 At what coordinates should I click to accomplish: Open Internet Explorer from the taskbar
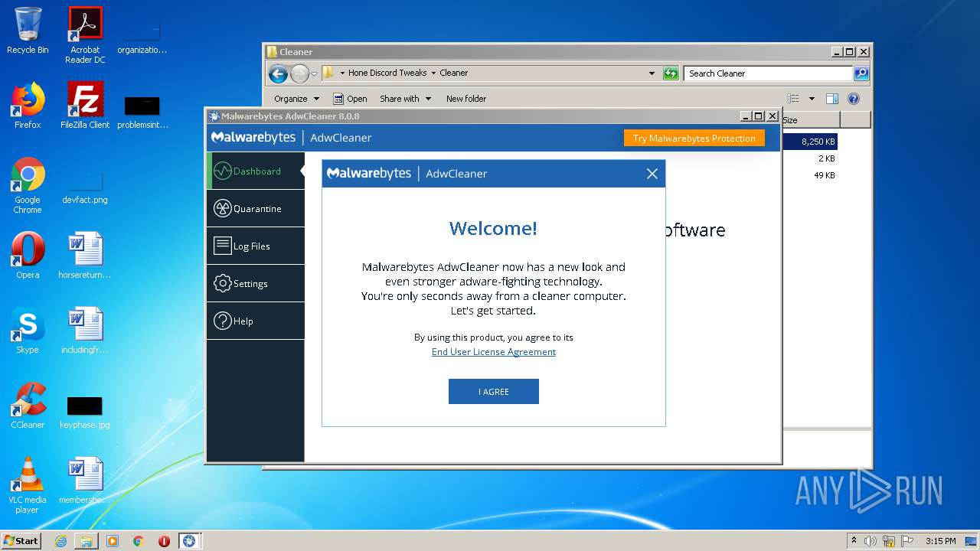click(60, 541)
